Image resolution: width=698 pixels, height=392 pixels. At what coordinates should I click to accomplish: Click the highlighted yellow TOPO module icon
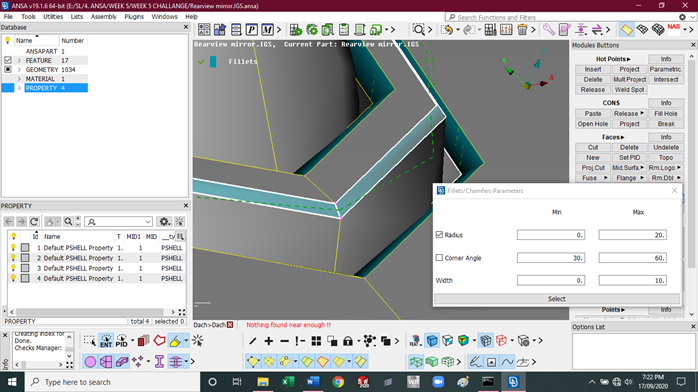click(x=627, y=30)
